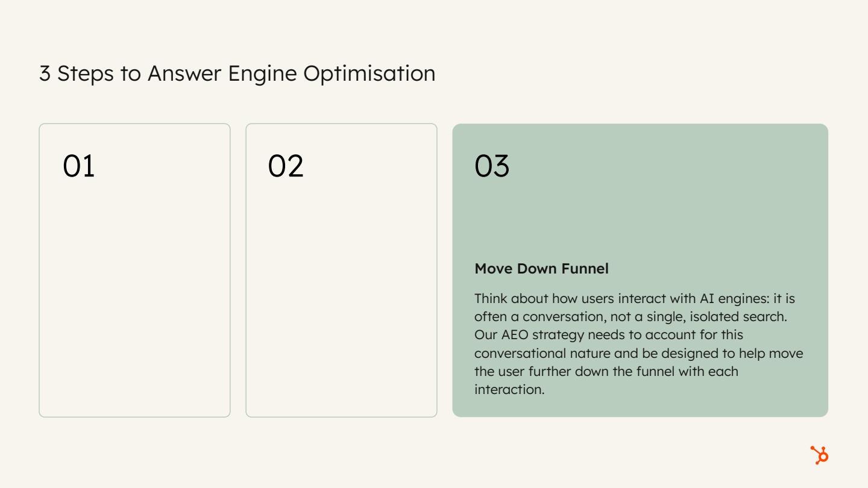Click the last line ending with interaction
The height and width of the screenshot is (488, 868).
510,389
